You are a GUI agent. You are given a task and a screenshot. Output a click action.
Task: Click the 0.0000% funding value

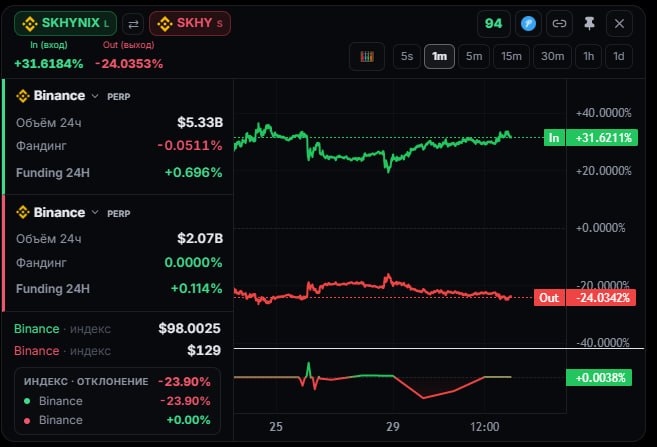coord(193,262)
